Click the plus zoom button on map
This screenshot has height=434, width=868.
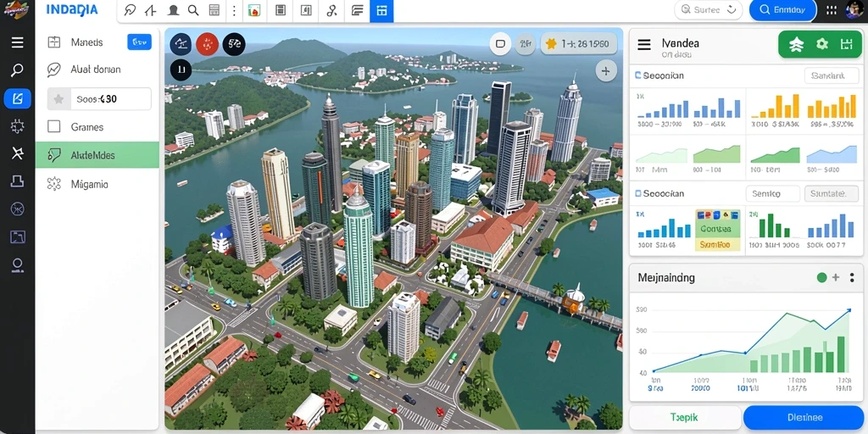click(606, 71)
